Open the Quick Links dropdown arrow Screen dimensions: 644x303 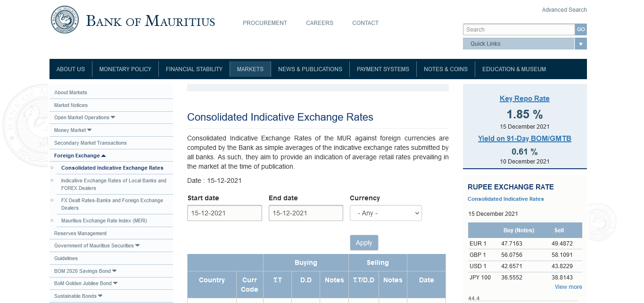(x=581, y=44)
